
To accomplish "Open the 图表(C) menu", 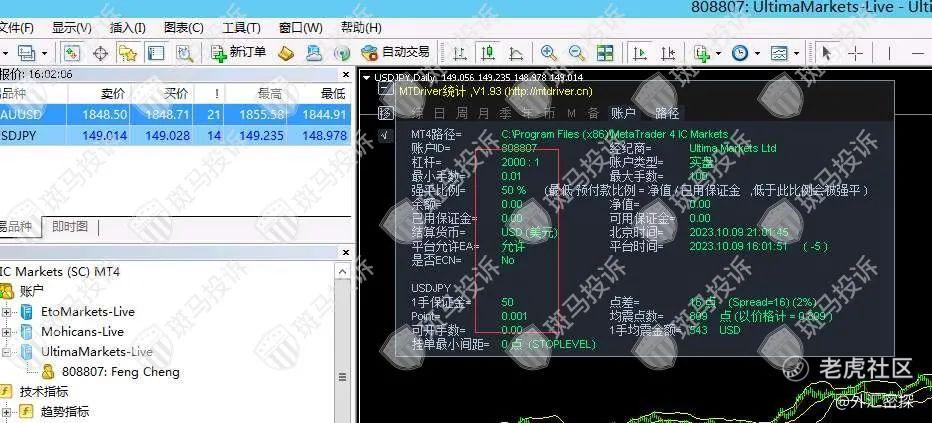I will point(184,27).
